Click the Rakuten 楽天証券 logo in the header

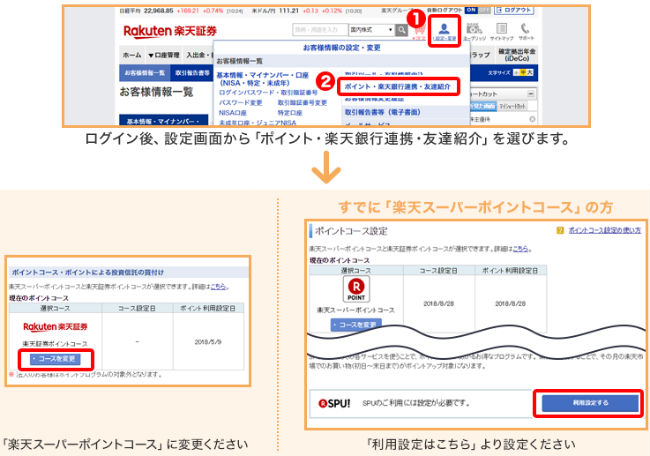[170, 31]
